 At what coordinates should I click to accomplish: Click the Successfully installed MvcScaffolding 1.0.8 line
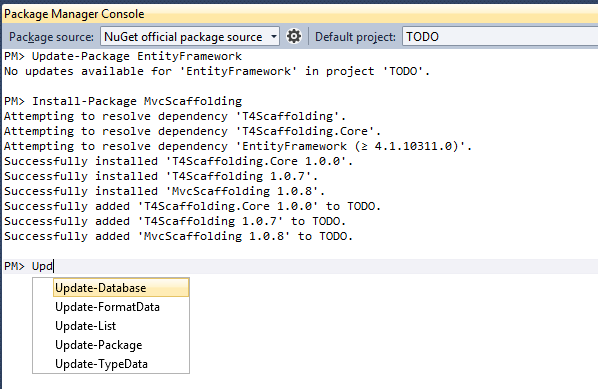(x=164, y=191)
